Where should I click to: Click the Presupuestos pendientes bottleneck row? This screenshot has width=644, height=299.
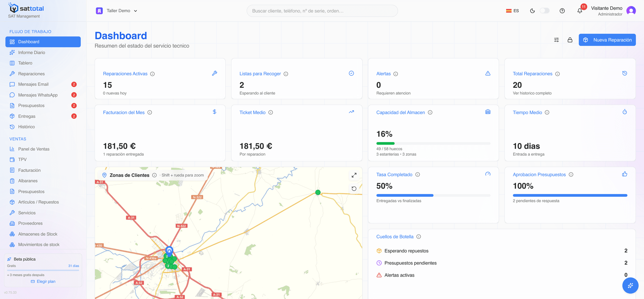502,263
